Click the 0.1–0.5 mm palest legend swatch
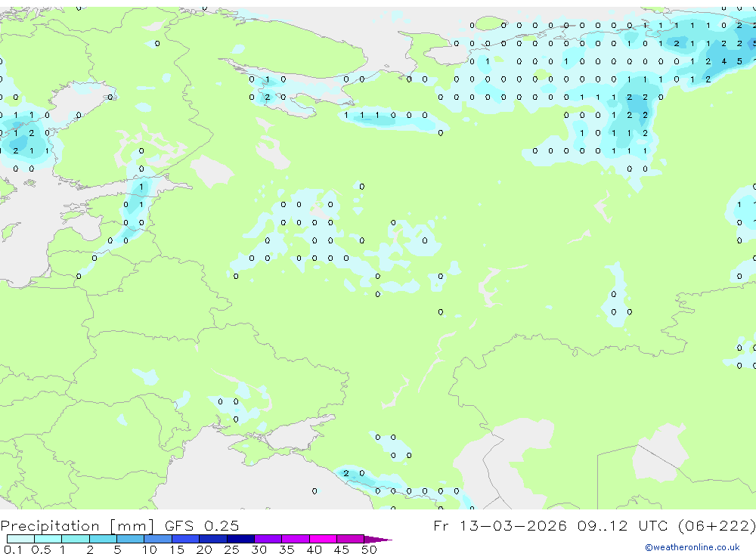The image size is (756, 554). [x=20, y=539]
